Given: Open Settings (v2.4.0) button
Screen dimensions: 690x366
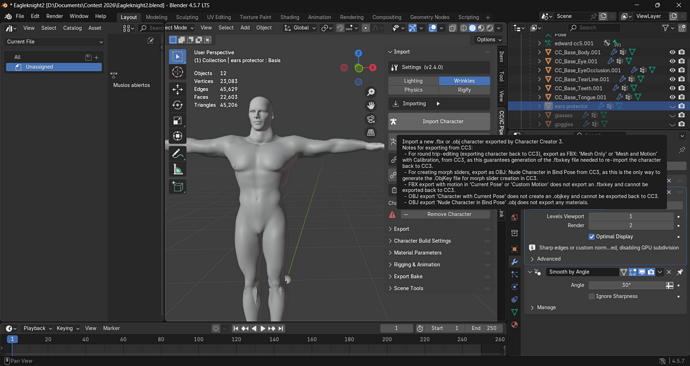Looking at the screenshot, I should pyautogui.click(x=439, y=67).
